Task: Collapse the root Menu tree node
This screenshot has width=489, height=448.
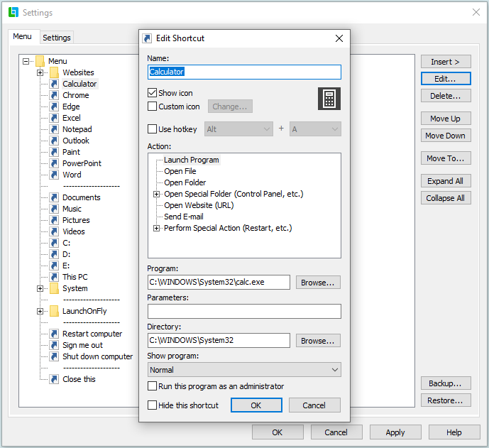Action: 26,61
